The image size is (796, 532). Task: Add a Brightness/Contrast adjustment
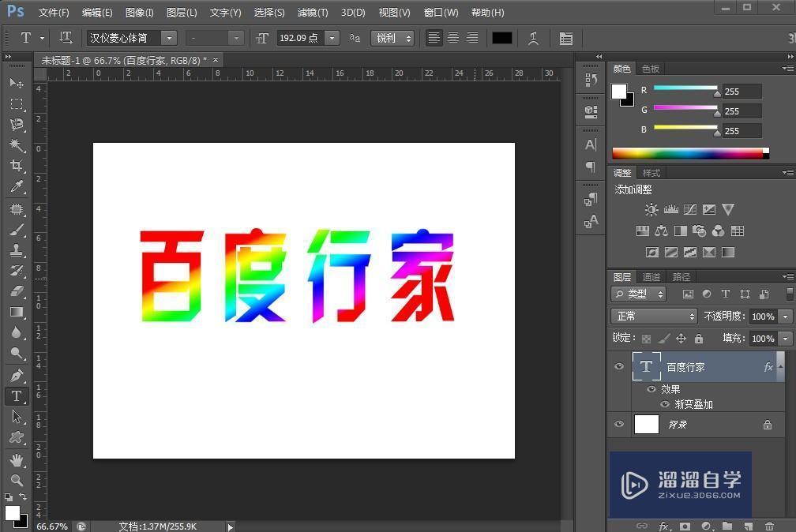651,210
